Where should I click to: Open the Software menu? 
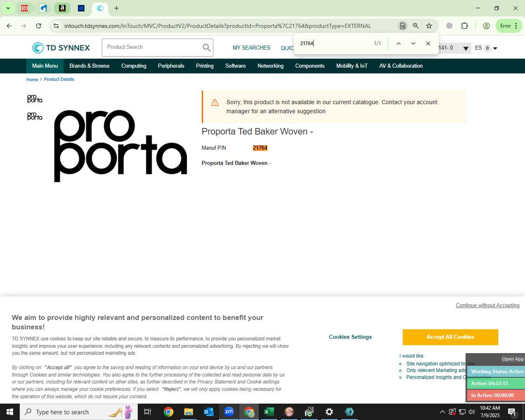point(235,66)
